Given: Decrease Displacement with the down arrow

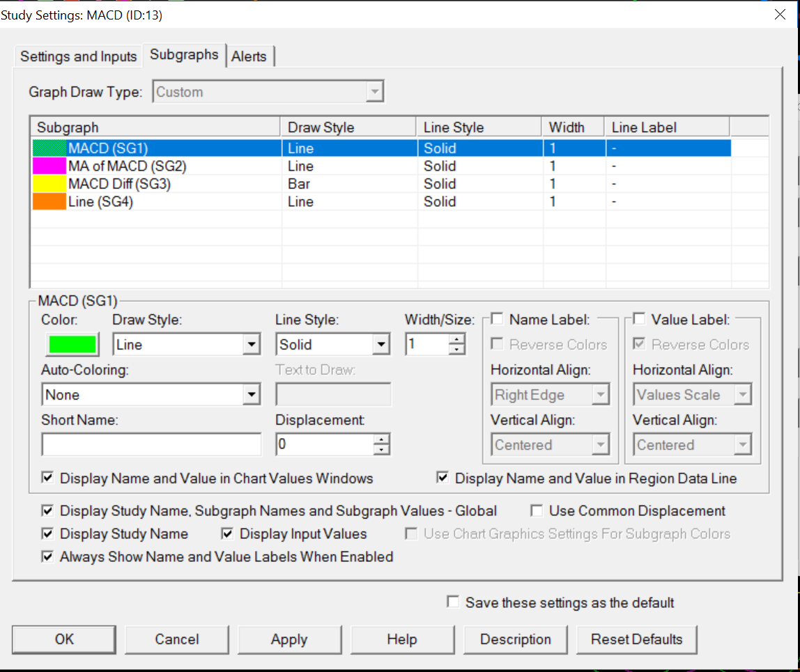Looking at the screenshot, I should click(x=381, y=449).
